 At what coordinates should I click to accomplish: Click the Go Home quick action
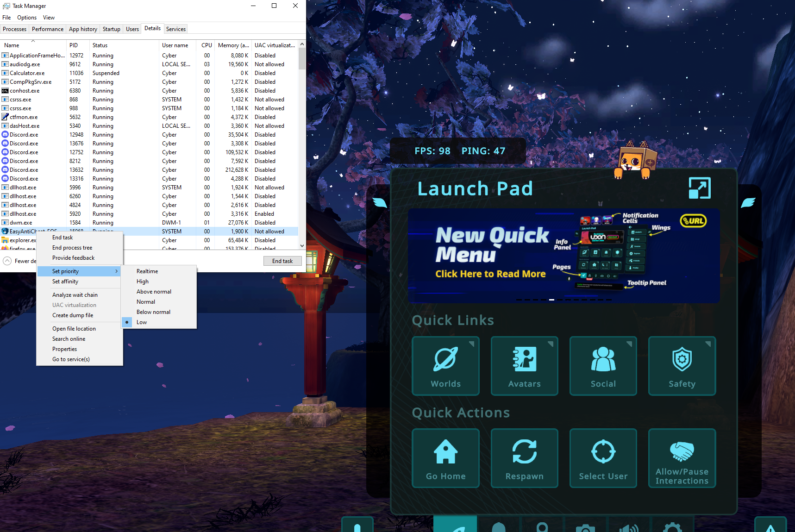(x=445, y=458)
